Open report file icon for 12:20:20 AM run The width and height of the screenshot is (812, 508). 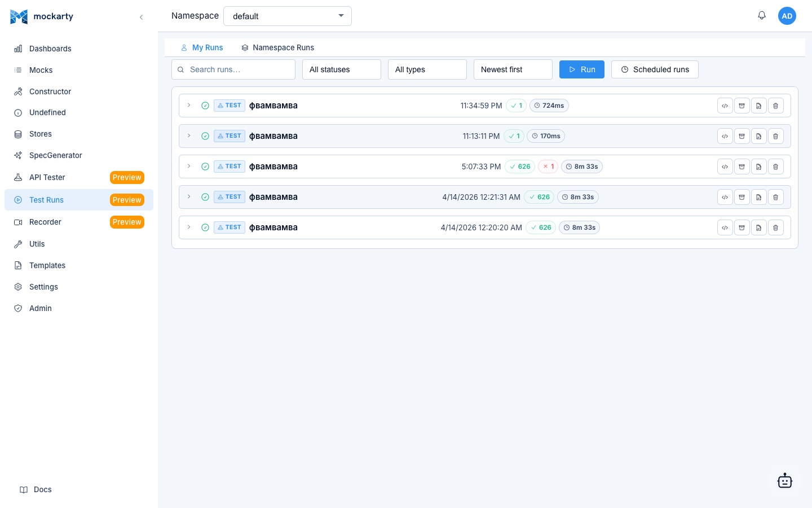point(759,227)
